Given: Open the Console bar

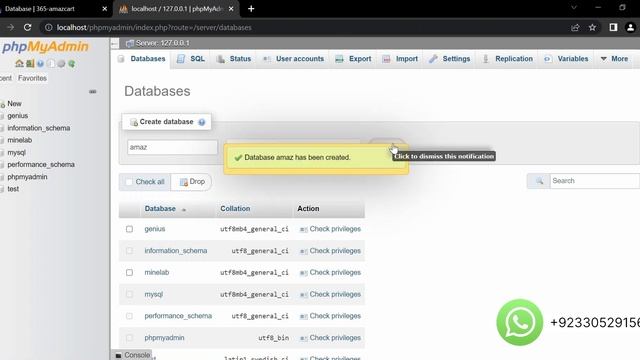Looking at the screenshot, I should (133, 355).
